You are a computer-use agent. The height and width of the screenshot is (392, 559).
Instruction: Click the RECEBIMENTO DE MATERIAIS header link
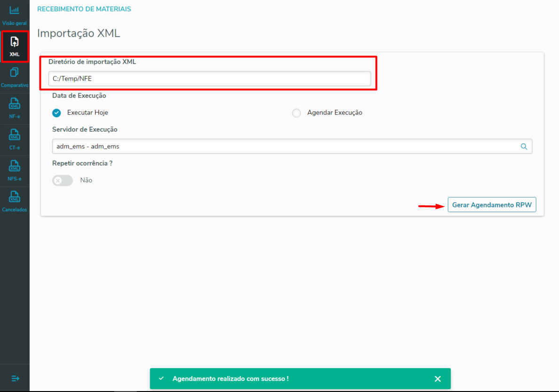84,9
